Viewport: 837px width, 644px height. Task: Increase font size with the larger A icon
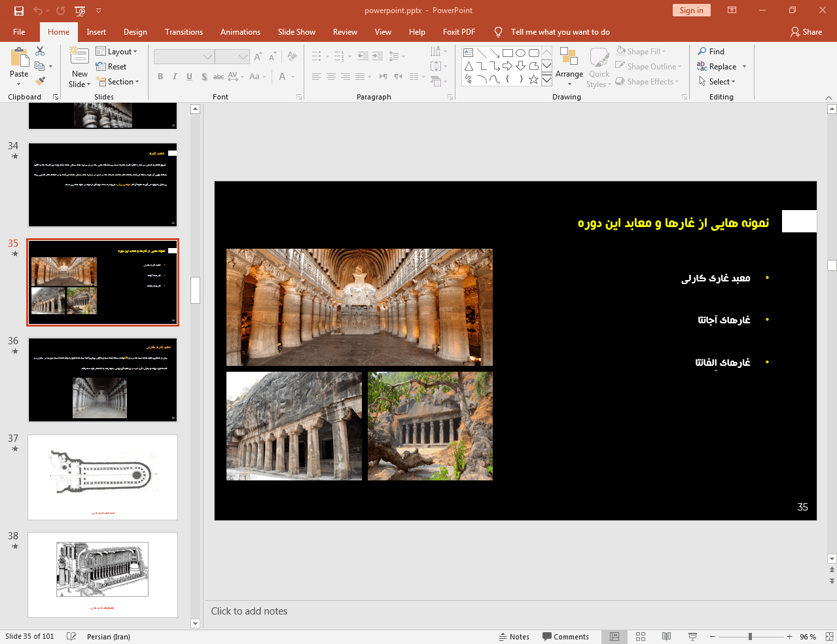click(258, 56)
